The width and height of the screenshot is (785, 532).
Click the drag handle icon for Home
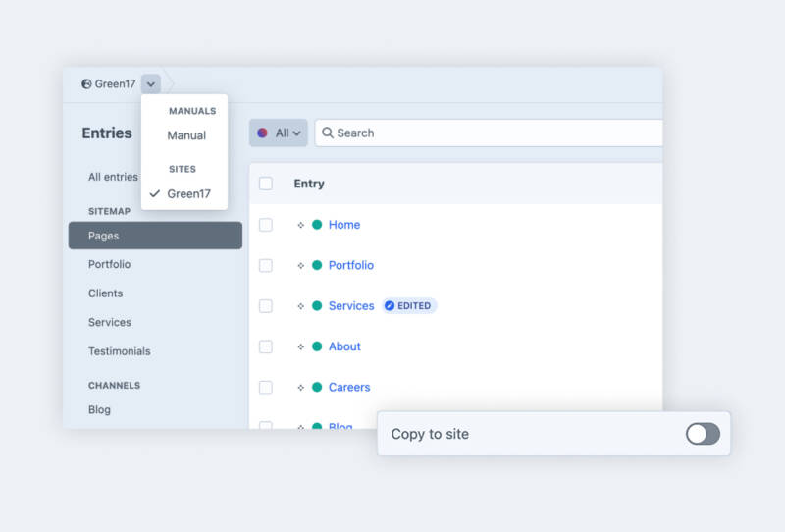(x=300, y=225)
